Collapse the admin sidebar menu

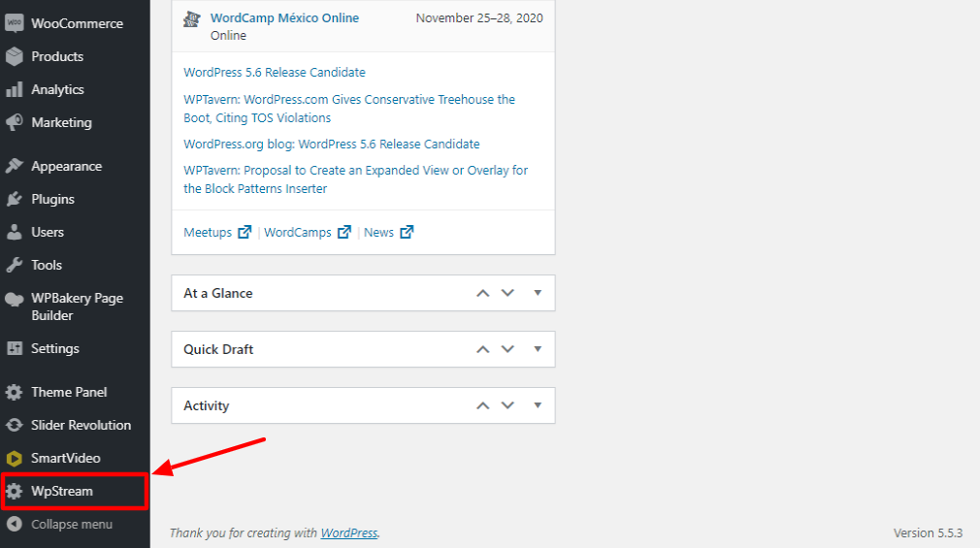[71, 524]
